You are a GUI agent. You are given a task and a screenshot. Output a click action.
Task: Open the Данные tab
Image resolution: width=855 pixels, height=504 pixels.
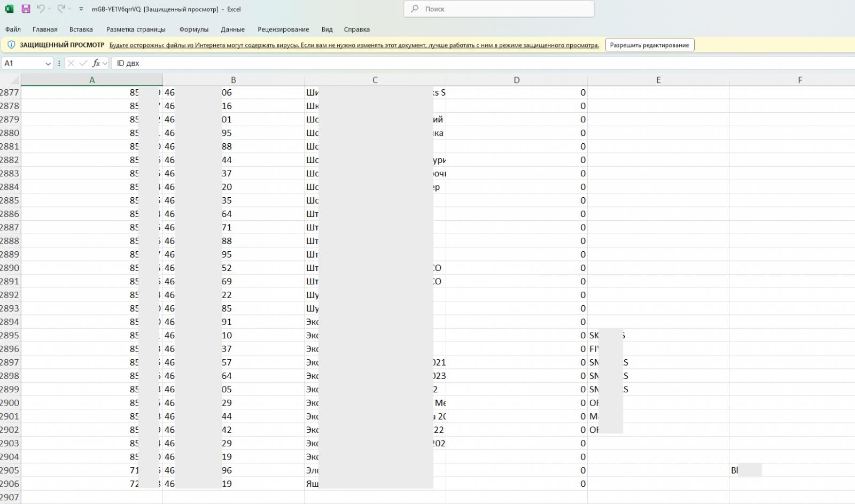tap(232, 29)
